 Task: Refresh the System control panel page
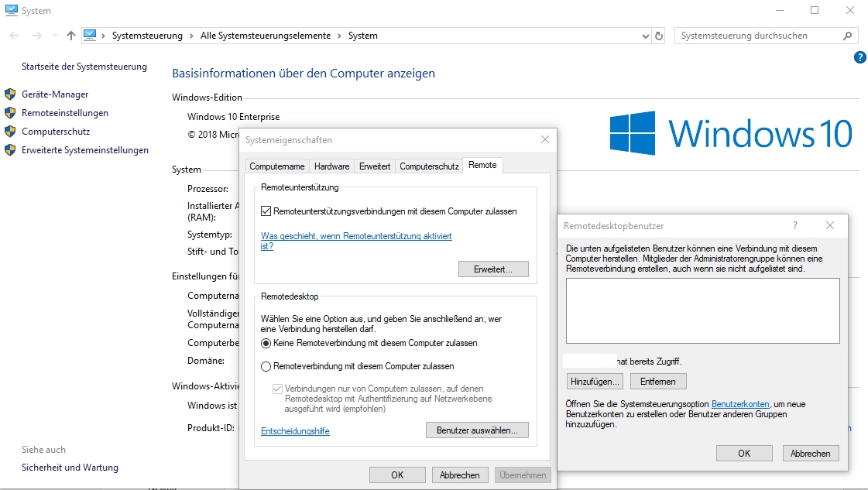click(659, 36)
